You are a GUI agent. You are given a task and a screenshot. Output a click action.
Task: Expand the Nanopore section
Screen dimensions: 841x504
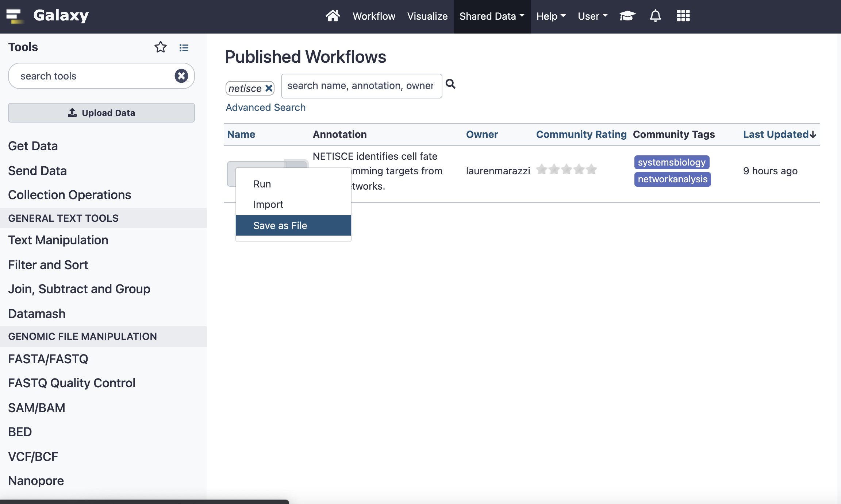click(36, 481)
